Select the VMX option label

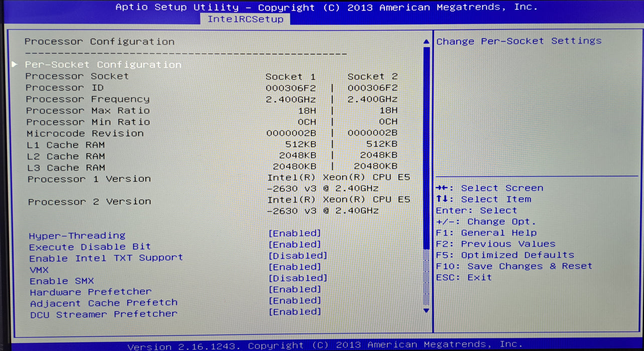point(39,270)
